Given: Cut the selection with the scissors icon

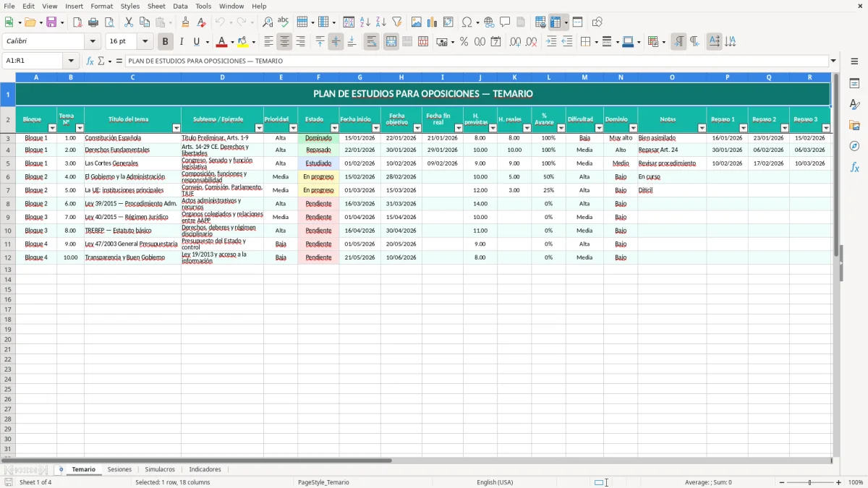Looking at the screenshot, I should [x=129, y=22].
